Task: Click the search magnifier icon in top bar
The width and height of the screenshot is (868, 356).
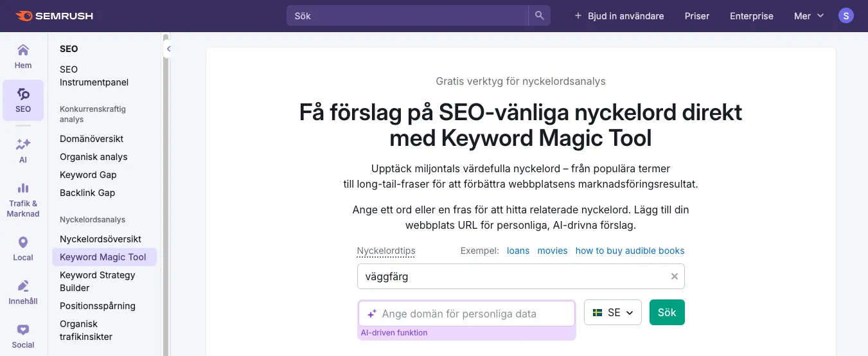Action: [539, 15]
